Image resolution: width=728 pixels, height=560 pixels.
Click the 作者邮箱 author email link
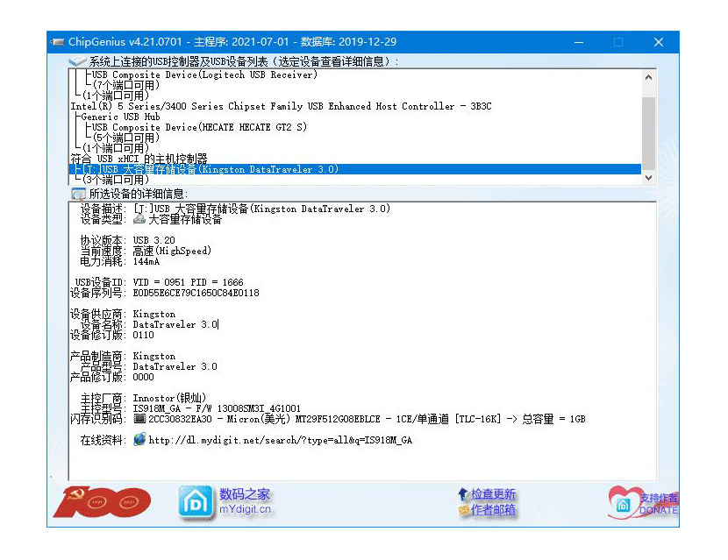(493, 510)
